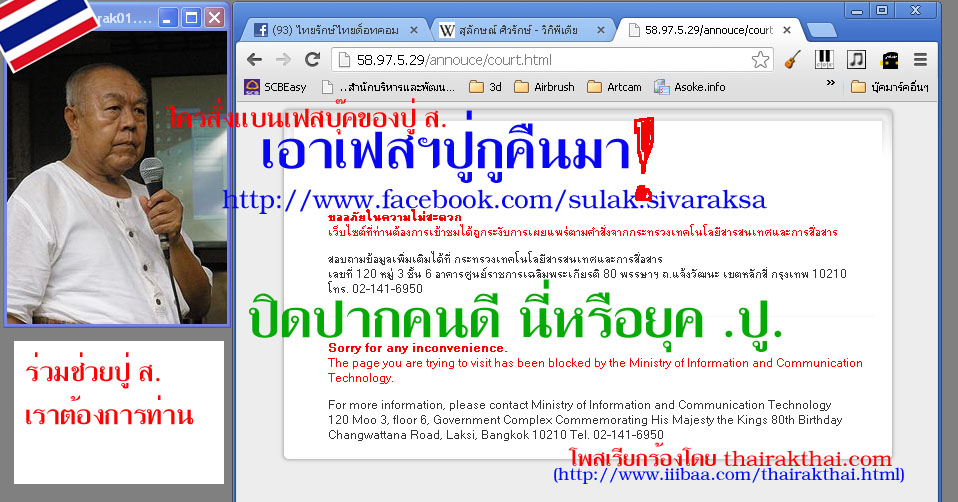
Task: Open the black-and-yellow extension icon
Action: (890, 60)
